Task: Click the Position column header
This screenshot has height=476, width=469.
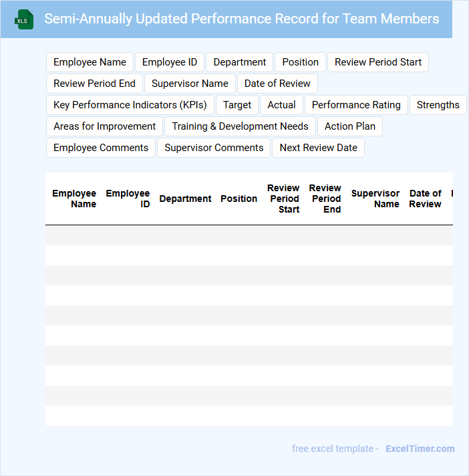Action: pyautogui.click(x=239, y=199)
